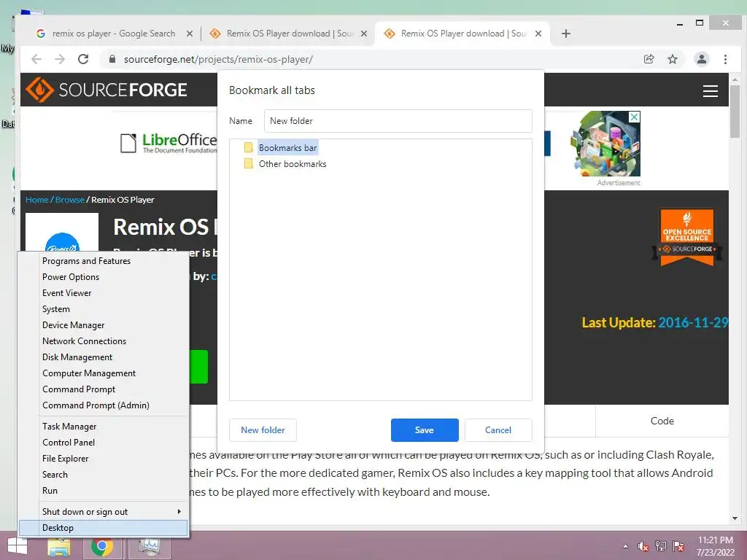Click the taskbar clock

715,546
